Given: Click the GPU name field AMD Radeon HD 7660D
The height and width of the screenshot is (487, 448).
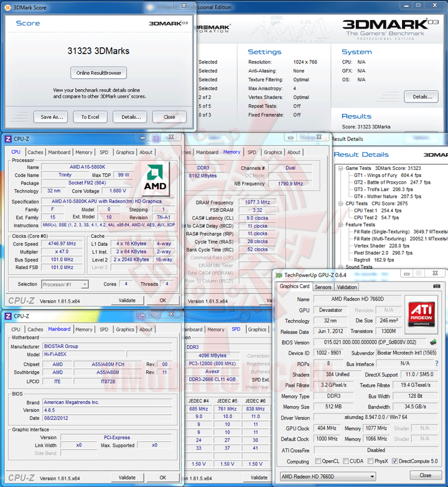Looking at the screenshot, I should pos(357,299).
